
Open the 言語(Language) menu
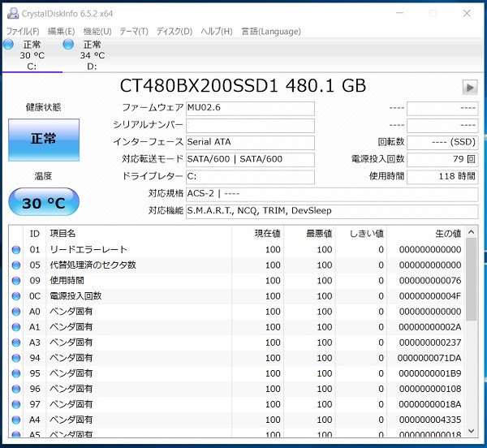[271, 32]
